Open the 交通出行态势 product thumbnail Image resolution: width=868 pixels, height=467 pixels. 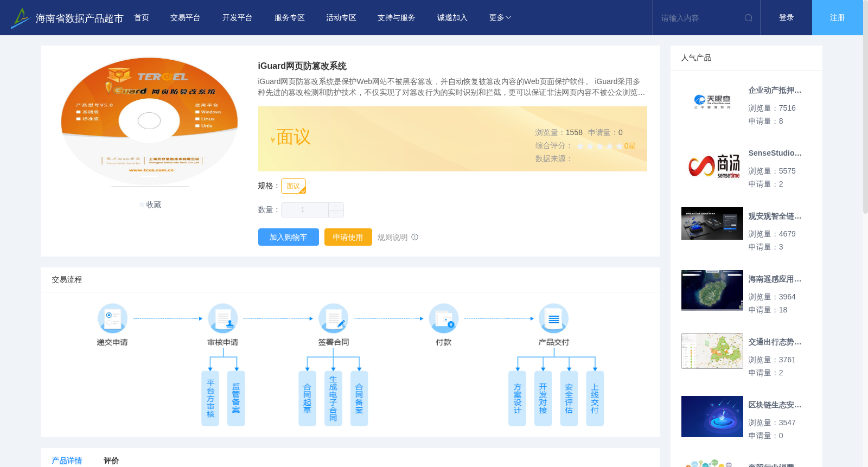pyautogui.click(x=712, y=351)
